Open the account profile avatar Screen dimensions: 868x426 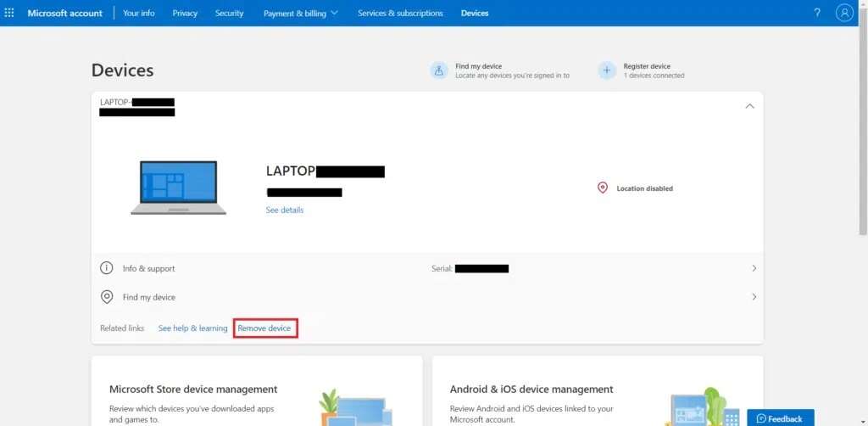(844, 13)
